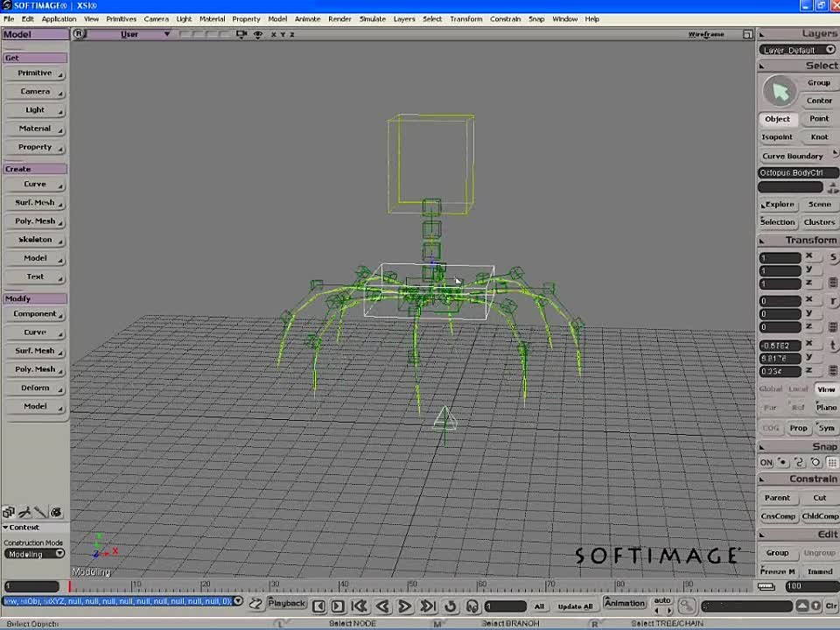Open the Primitives menu
The image size is (840, 630).
(x=121, y=18)
